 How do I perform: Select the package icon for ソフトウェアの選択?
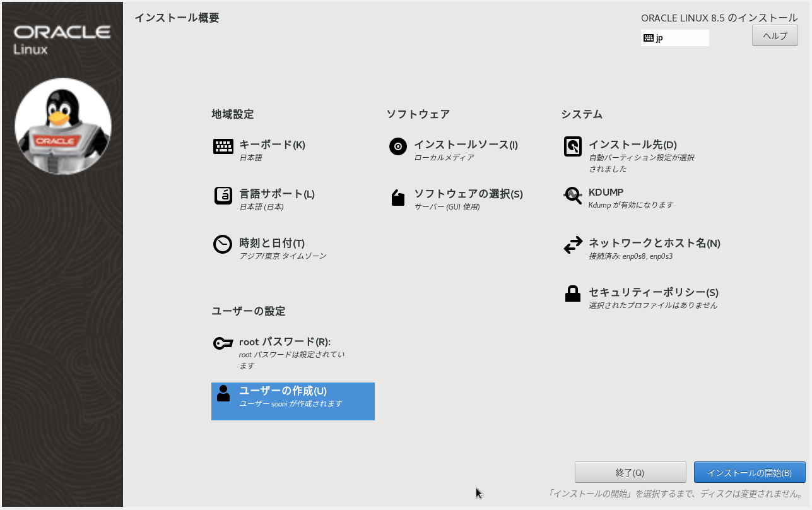(397, 198)
